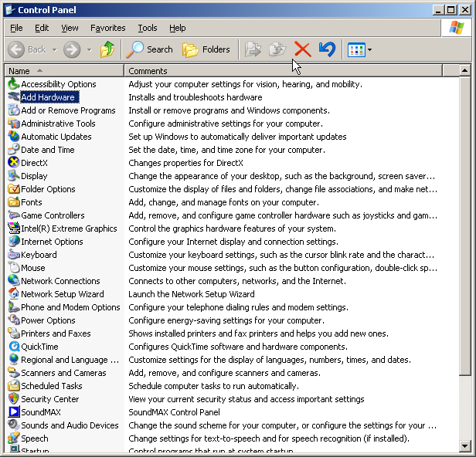This screenshot has width=476, height=457.
Task: Click the red Delete X icon
Action: pos(302,49)
